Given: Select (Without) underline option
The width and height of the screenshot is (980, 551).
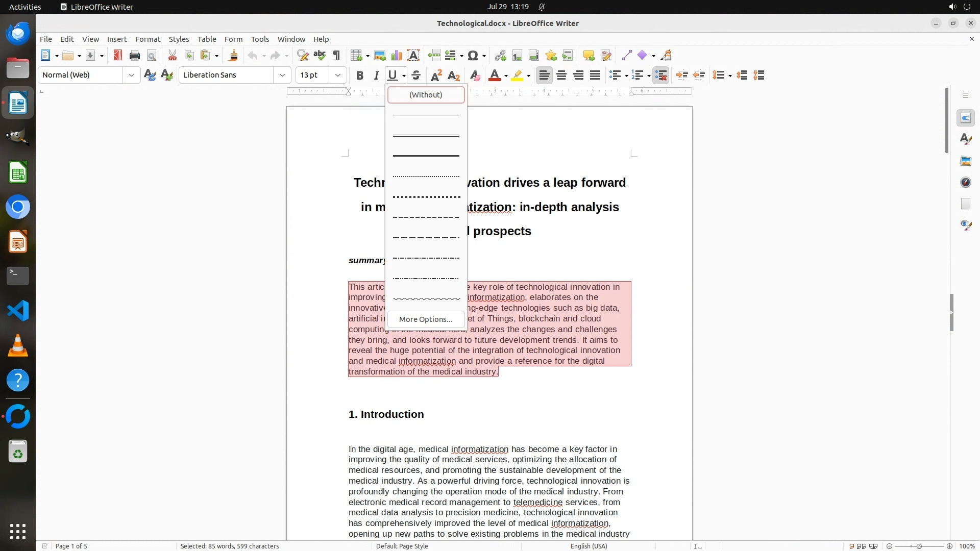Looking at the screenshot, I should pyautogui.click(x=426, y=95).
